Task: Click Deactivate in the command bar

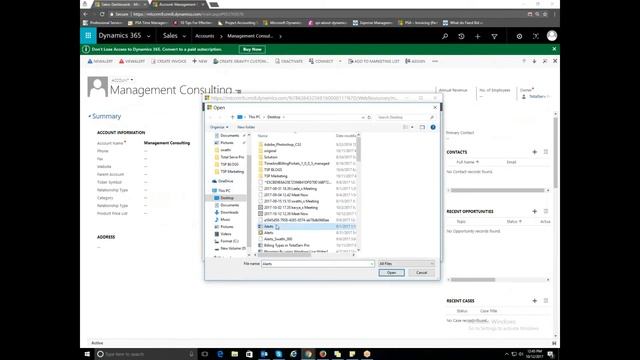Action: [x=289, y=61]
